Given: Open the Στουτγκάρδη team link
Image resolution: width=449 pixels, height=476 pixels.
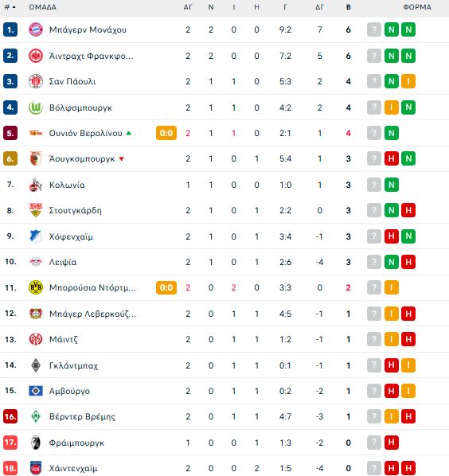Looking at the screenshot, I should [x=76, y=210].
